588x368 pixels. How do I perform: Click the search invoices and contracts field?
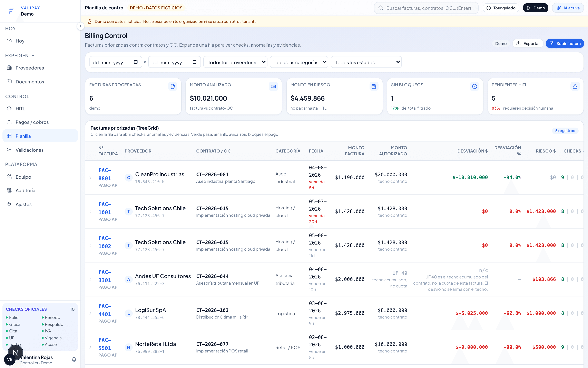(x=426, y=8)
